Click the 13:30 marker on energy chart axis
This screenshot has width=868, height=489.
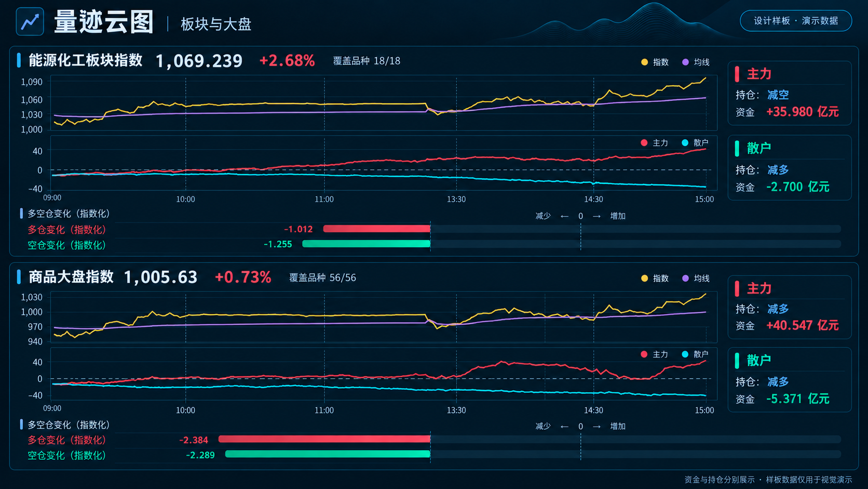tap(456, 199)
